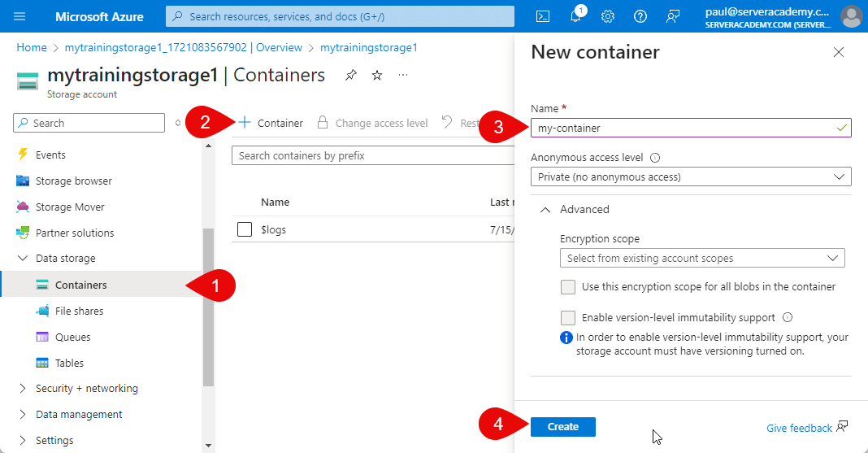Select File shares in sidebar
The image size is (868, 453).
point(79,311)
